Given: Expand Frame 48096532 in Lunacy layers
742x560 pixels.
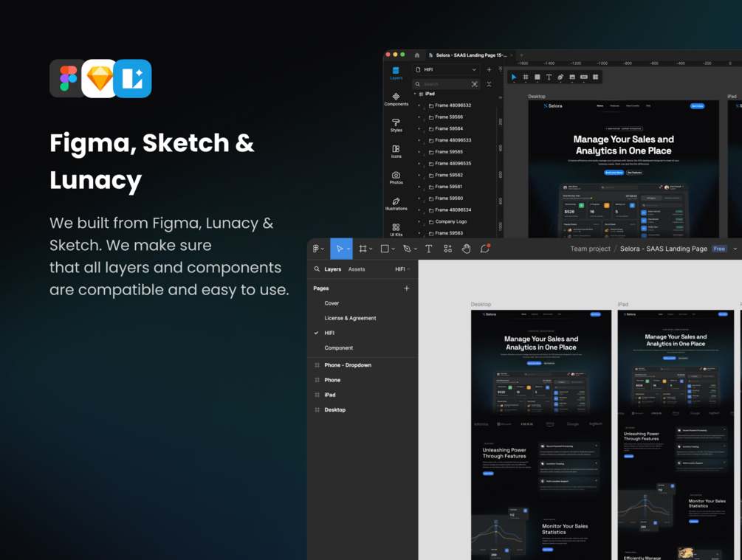Looking at the screenshot, I should tap(419, 106).
